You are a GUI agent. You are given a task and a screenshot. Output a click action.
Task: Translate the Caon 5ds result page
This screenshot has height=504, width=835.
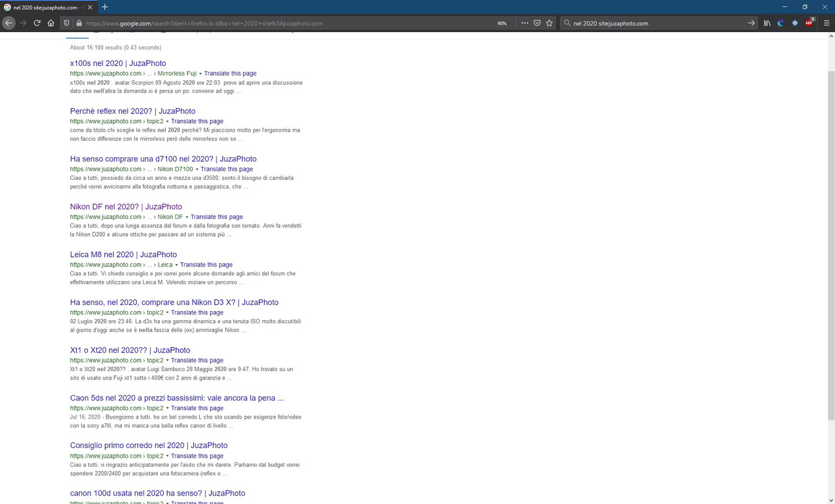click(x=197, y=408)
